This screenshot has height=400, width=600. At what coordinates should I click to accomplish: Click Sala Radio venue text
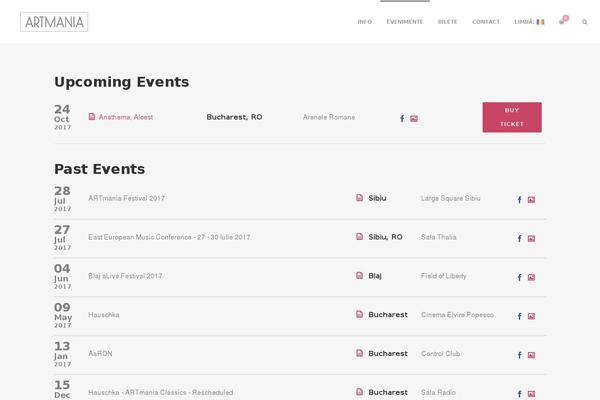[x=439, y=392]
